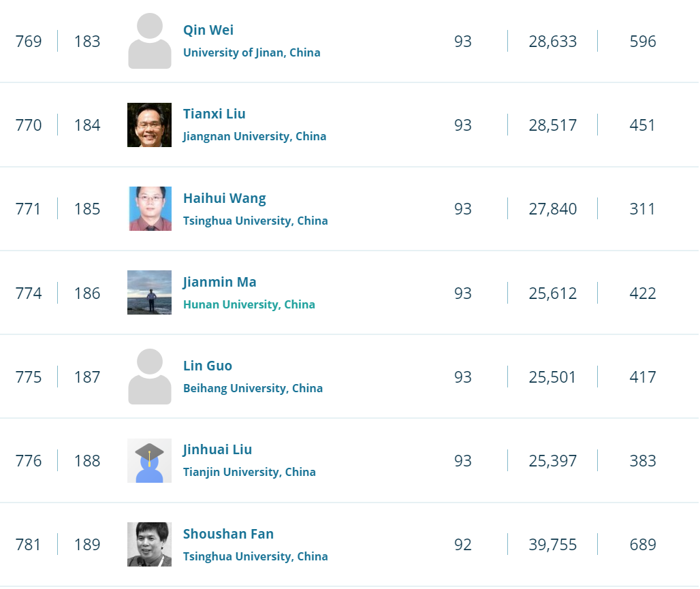Viewport: 700px width, 589px height.
Task: Open Jianmin Ma's profile photo
Action: (149, 293)
